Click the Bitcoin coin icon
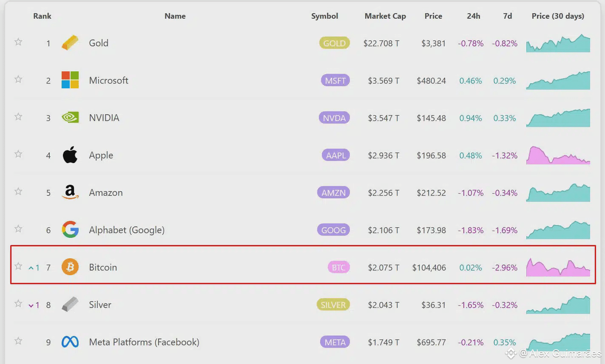605x364 pixels. [x=70, y=267]
